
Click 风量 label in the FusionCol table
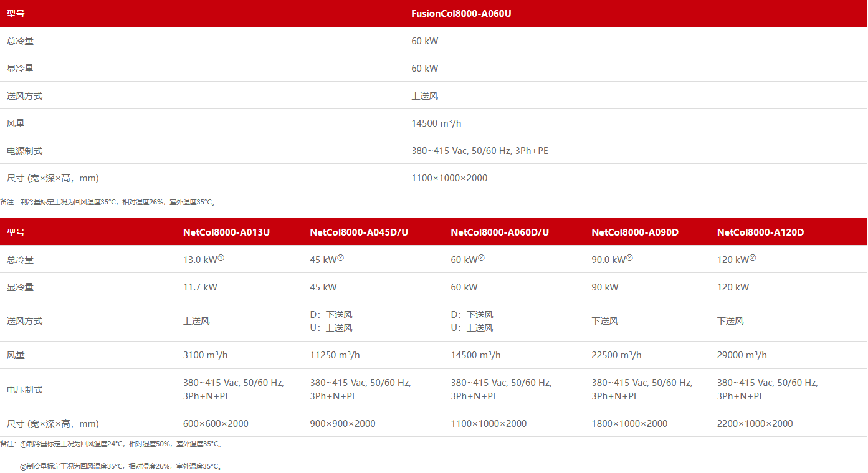[x=16, y=123]
